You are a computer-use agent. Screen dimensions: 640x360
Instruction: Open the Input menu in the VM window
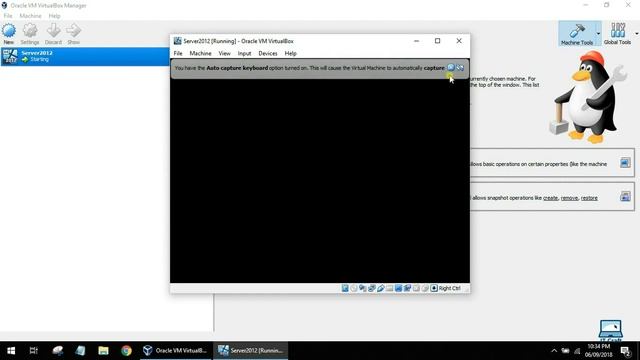[244, 53]
